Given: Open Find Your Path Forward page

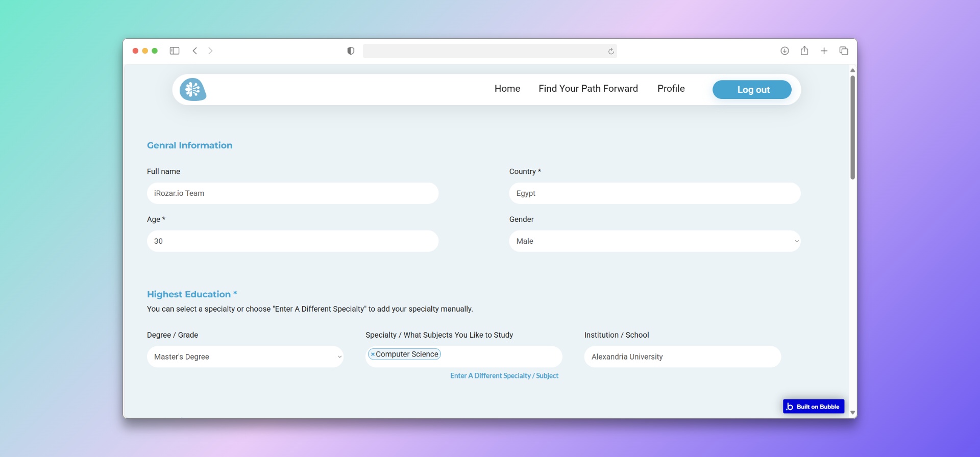Looking at the screenshot, I should pyautogui.click(x=588, y=89).
